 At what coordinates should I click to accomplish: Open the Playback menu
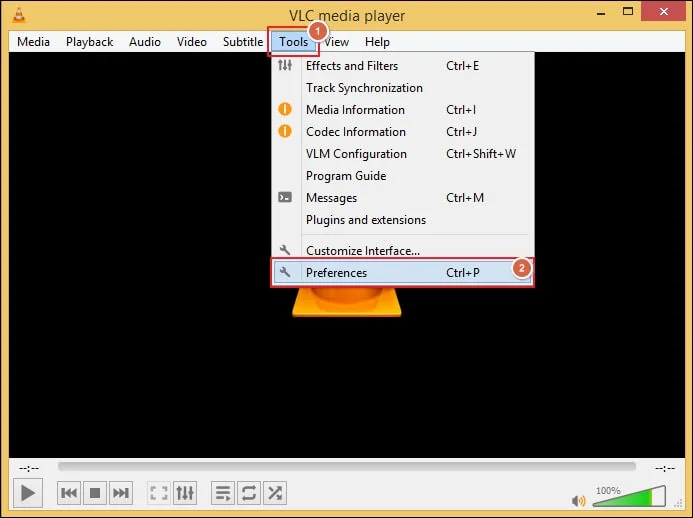[89, 42]
